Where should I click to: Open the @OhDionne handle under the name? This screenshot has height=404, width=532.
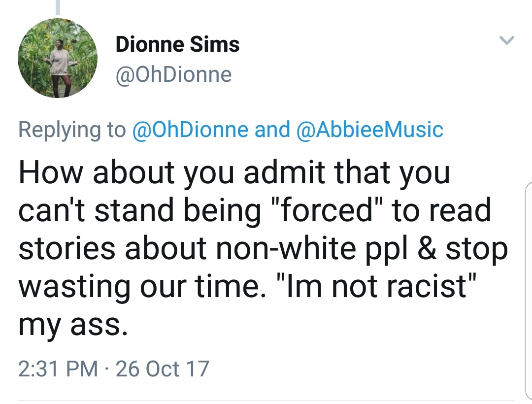tap(173, 75)
